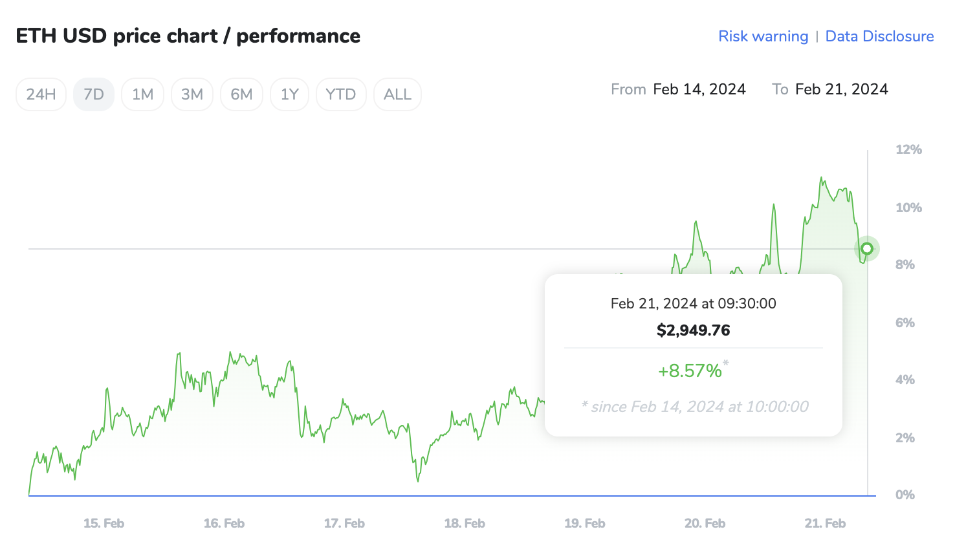
Task: Click the From date Feb 14, 2024
Action: pyautogui.click(x=699, y=89)
